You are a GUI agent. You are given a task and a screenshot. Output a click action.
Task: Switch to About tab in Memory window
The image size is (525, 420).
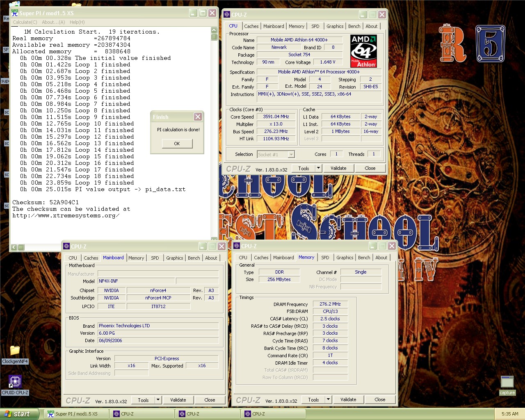tap(381, 258)
